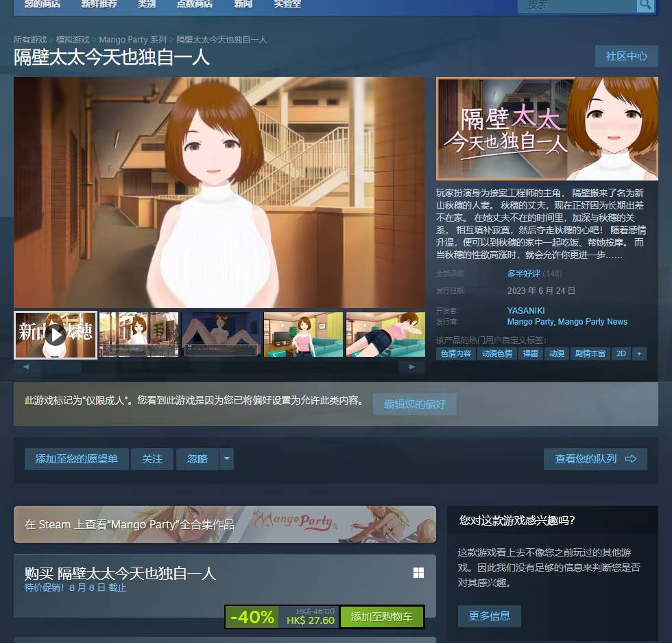Click the game header capsule image
Image resolution: width=672 pixels, height=643 pixels.
click(x=547, y=129)
